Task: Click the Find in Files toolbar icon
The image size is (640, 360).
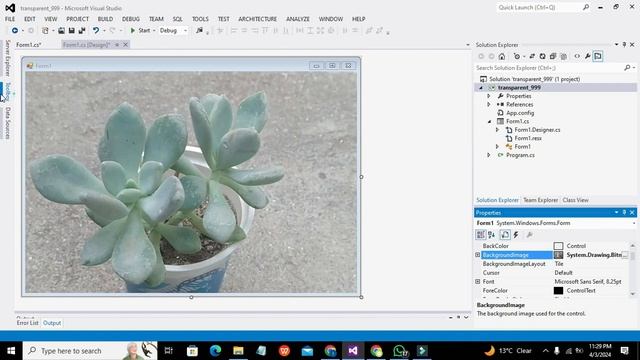Action: pos(199,31)
